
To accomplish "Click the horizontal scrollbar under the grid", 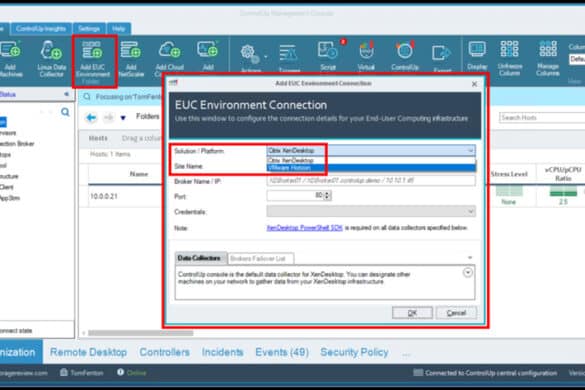I will pos(141,333).
